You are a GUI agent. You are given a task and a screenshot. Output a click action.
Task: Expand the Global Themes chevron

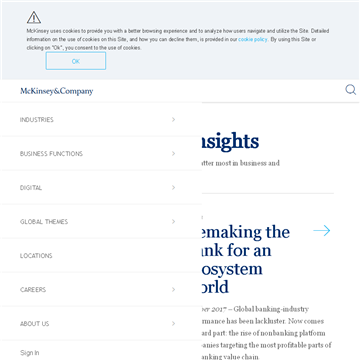point(173,221)
